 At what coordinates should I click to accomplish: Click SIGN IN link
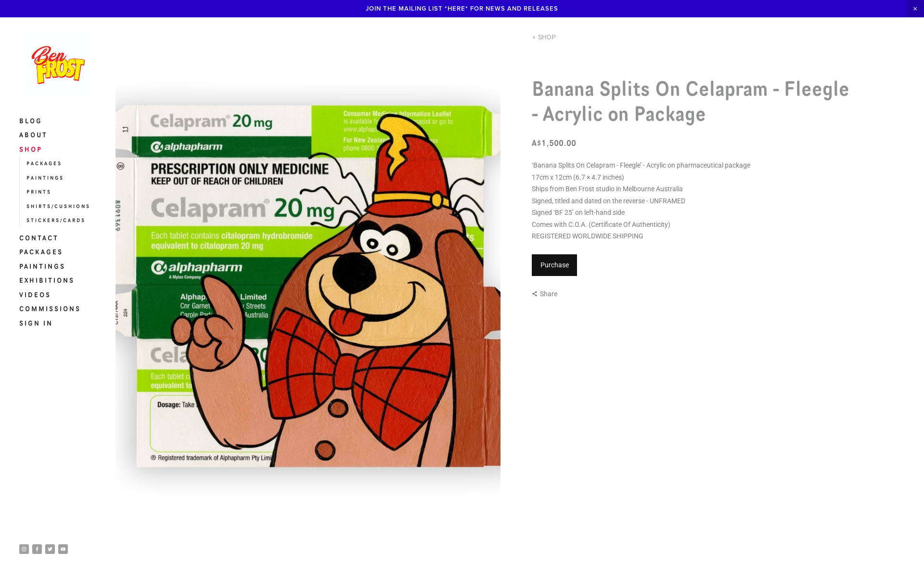coord(36,323)
